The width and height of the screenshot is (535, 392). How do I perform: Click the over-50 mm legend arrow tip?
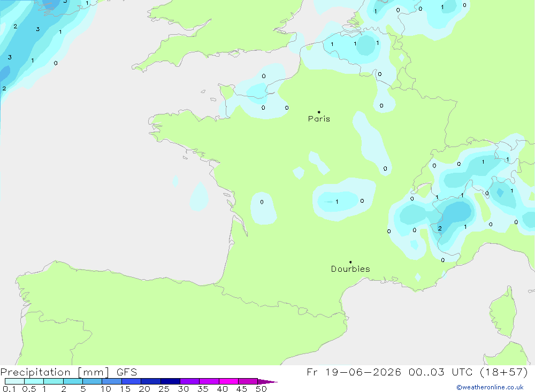coord(267,381)
